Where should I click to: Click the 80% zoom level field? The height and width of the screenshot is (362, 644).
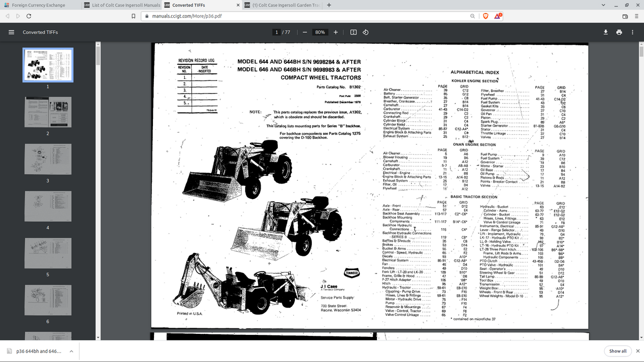pos(320,32)
